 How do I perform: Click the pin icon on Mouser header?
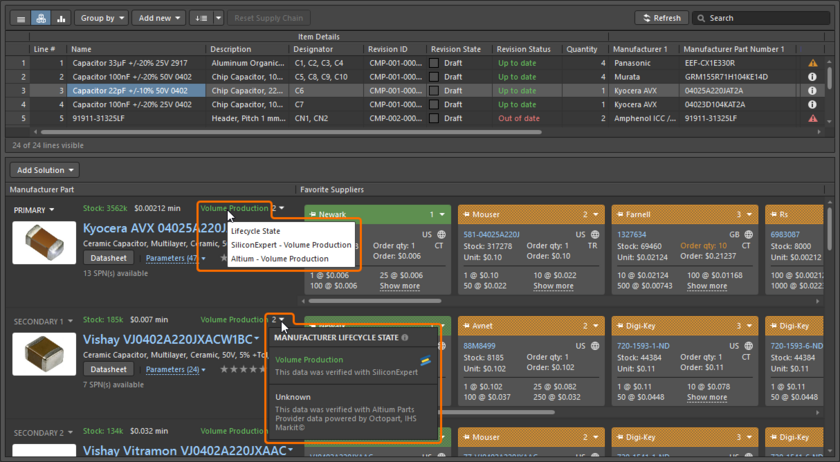click(467, 214)
